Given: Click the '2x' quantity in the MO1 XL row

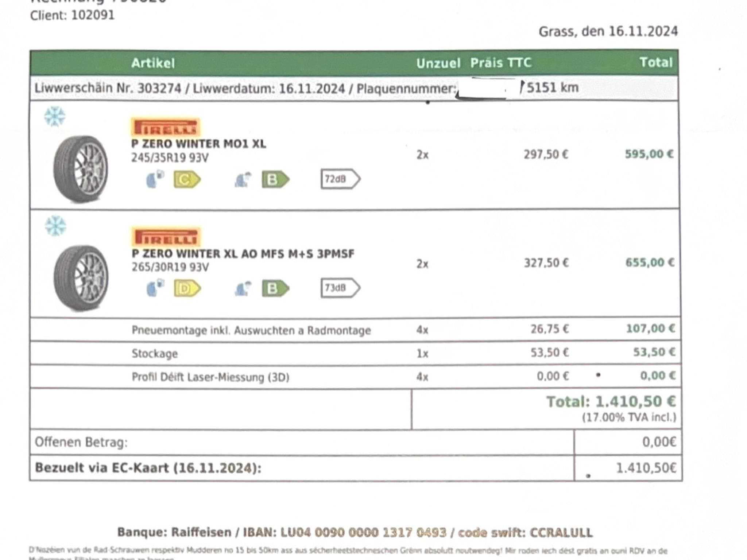Looking at the screenshot, I should click(x=422, y=155).
